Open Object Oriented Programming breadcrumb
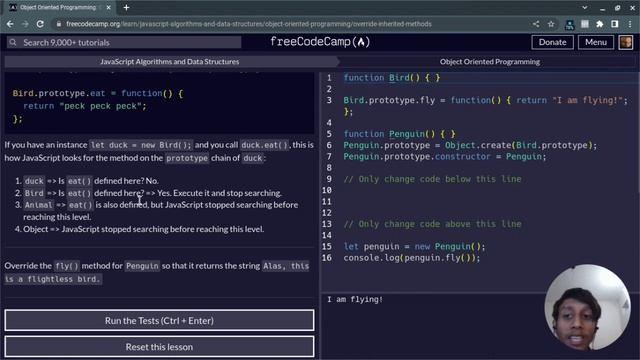 point(489,62)
